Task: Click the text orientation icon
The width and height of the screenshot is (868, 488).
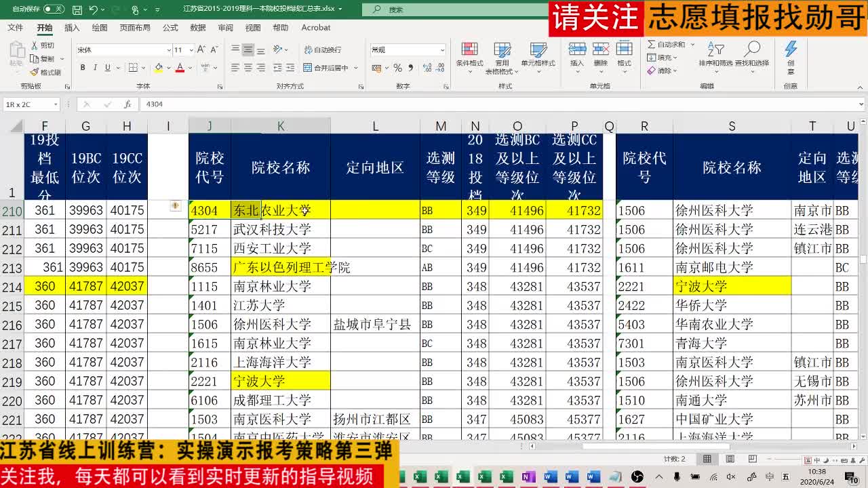Action: pos(278,49)
